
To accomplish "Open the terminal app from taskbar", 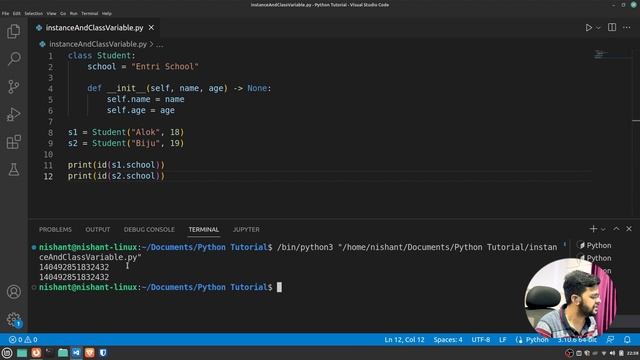I will (49, 352).
